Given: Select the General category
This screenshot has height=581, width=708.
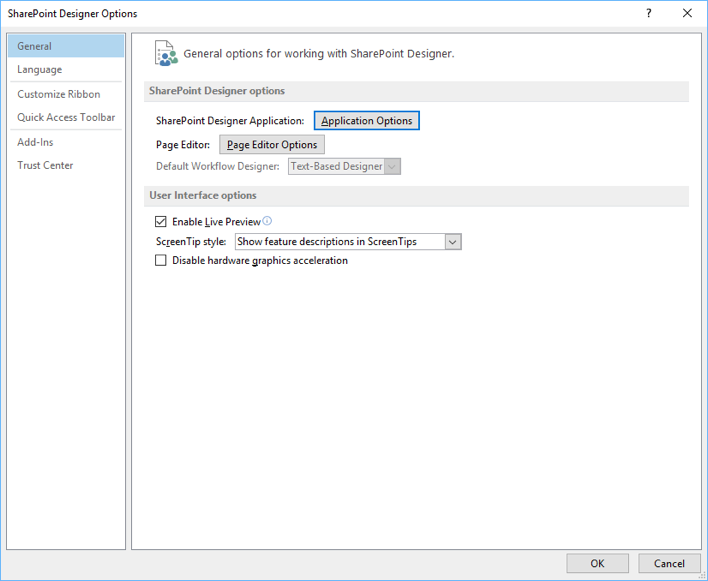Looking at the screenshot, I should click(x=66, y=46).
